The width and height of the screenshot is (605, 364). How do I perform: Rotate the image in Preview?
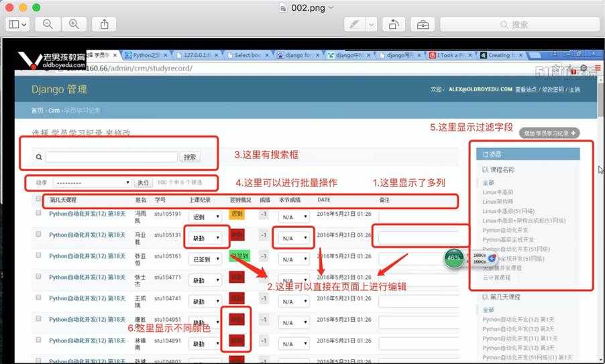(394, 25)
